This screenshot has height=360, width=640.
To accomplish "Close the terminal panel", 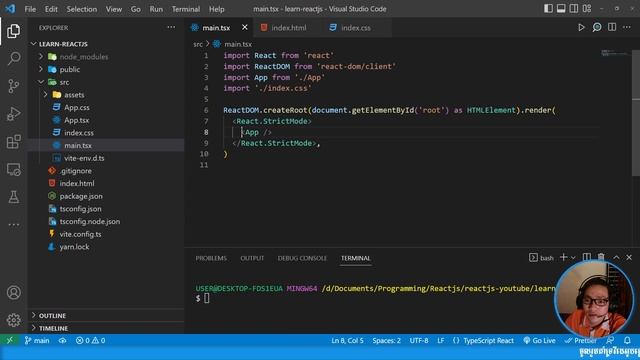I will point(629,257).
